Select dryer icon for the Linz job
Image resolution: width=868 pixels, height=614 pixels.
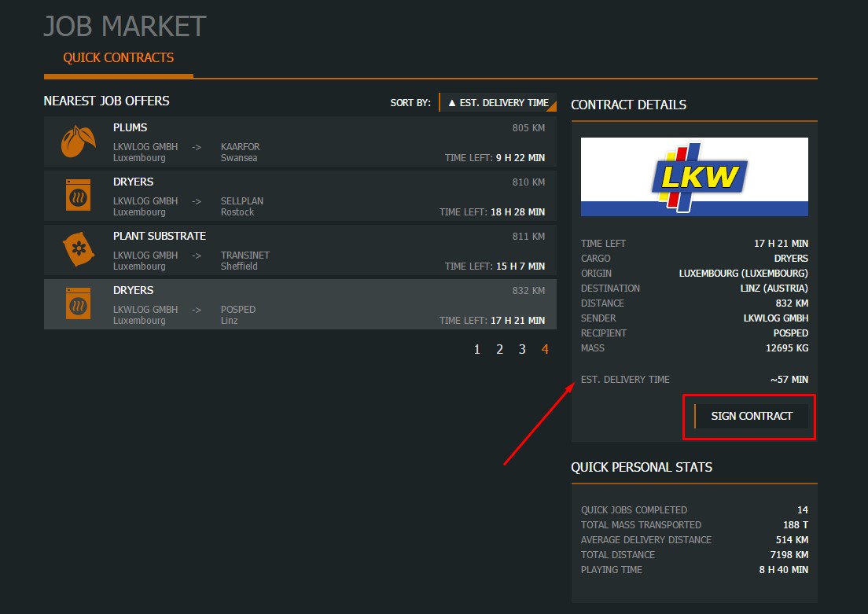tap(78, 303)
